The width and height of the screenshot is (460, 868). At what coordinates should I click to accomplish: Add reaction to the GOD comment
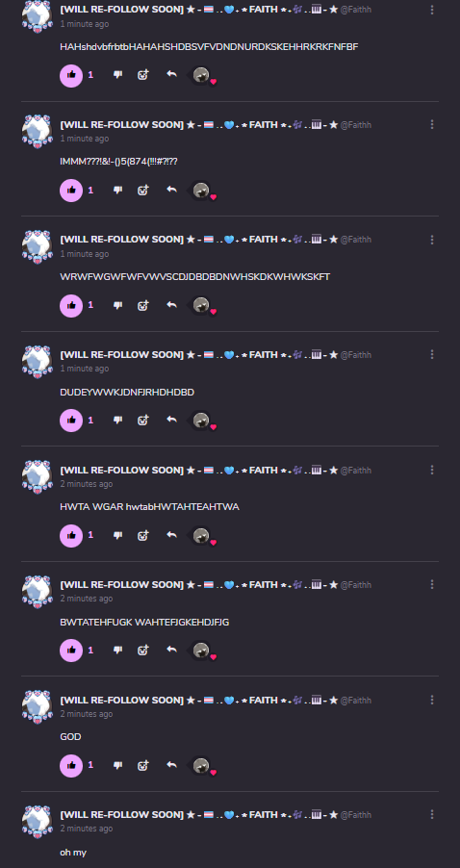143,765
